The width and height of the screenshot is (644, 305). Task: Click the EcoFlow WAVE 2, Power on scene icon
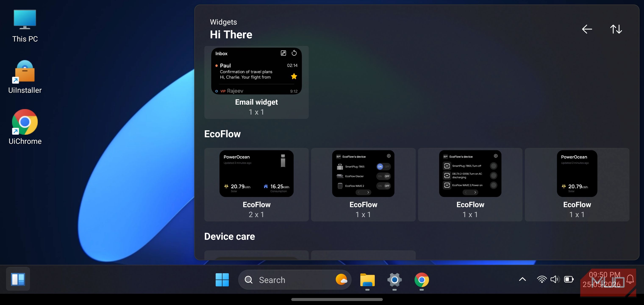447,185
